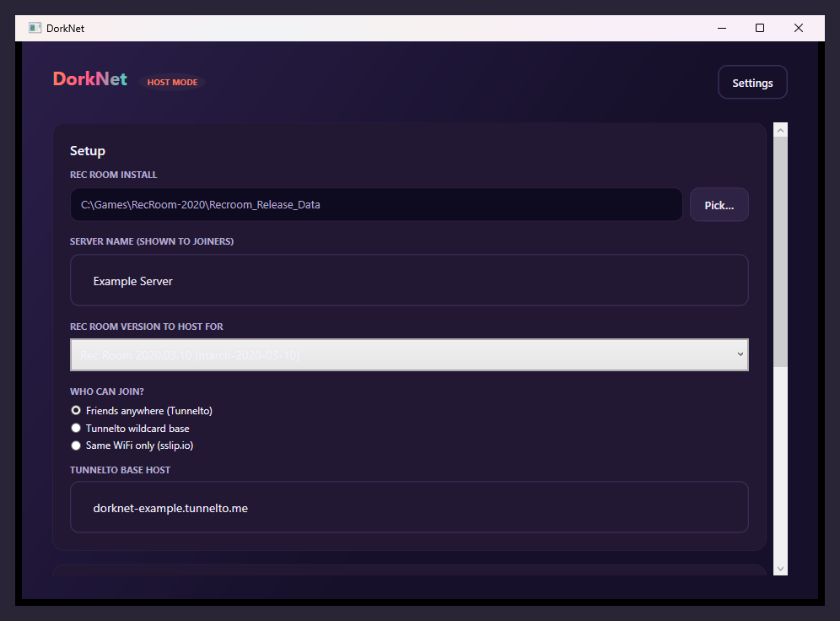Close the DorkNet window
The width and height of the screenshot is (840, 621).
tap(798, 28)
